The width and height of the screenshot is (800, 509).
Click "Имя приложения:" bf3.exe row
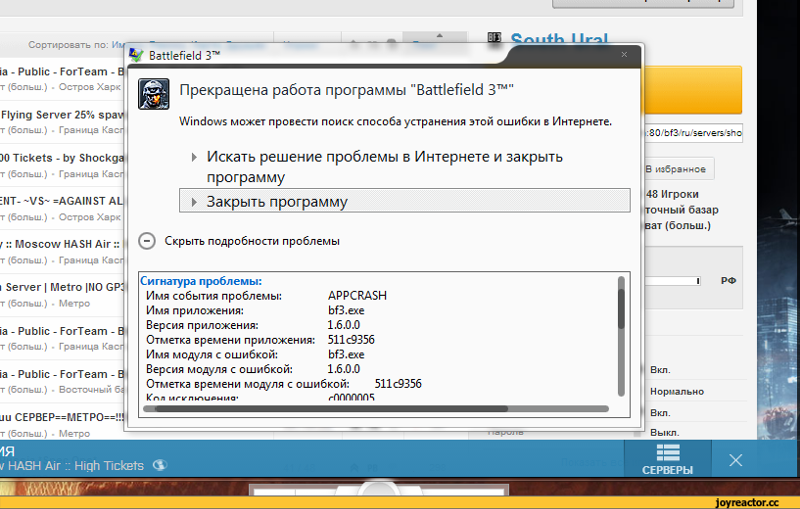255,310
